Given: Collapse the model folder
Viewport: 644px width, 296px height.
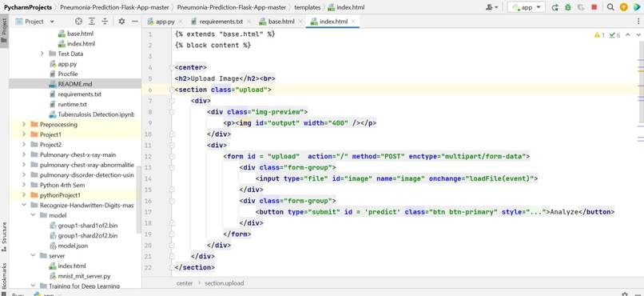Looking at the screenshot, I should (33, 215).
